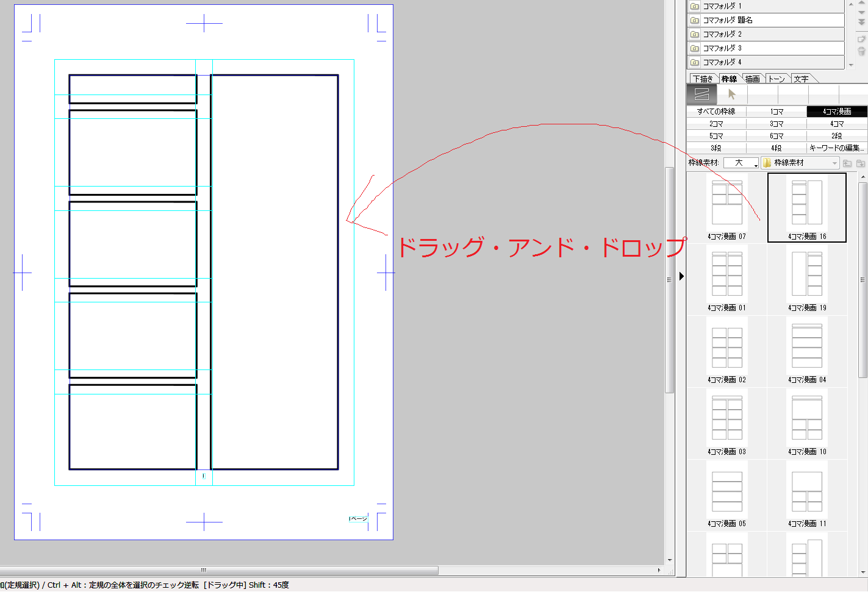Select the 4コマ漫画 keyword filter
Viewport: 868px width, 592px height.
pyautogui.click(x=837, y=112)
